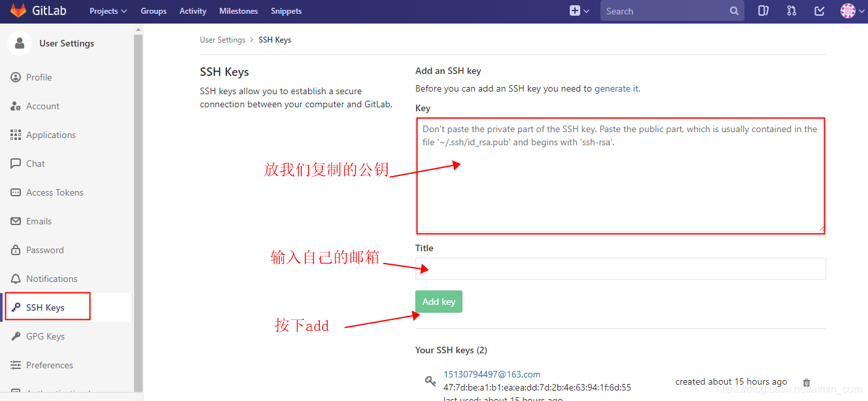Click 'created about 15 hours ago' text

tap(731, 382)
